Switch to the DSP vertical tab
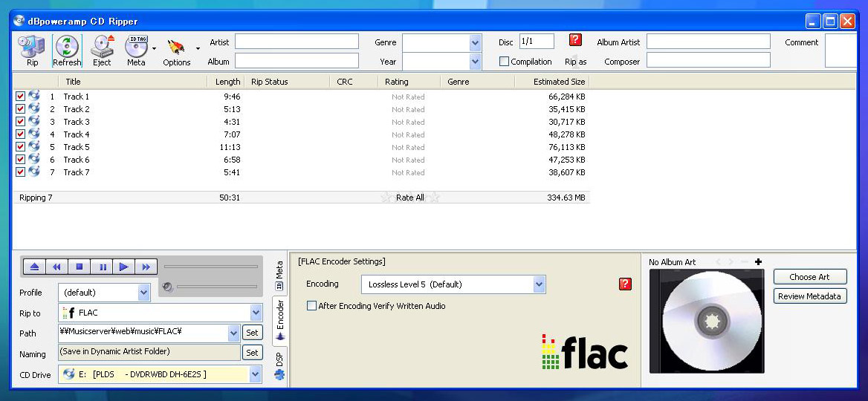 pyautogui.click(x=279, y=365)
